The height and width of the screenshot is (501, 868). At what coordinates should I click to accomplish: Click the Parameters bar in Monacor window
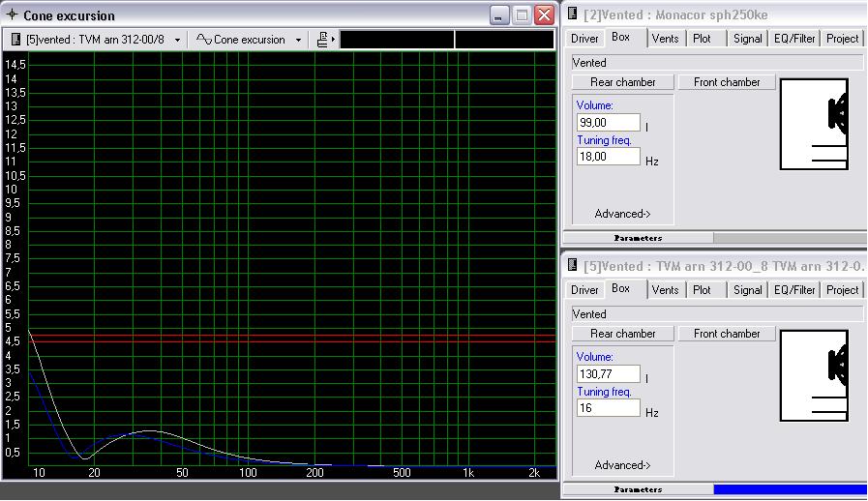click(639, 238)
